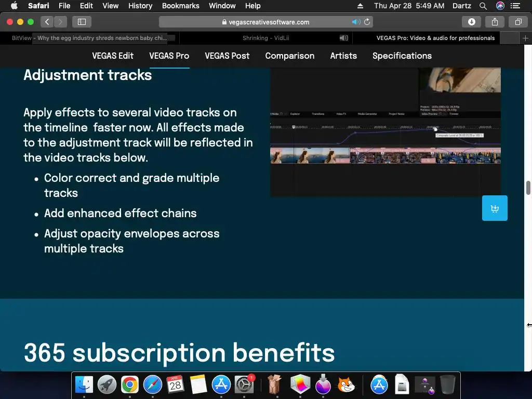Open Siri from the menu bar
The width and height of the screenshot is (532, 399).
click(500, 6)
